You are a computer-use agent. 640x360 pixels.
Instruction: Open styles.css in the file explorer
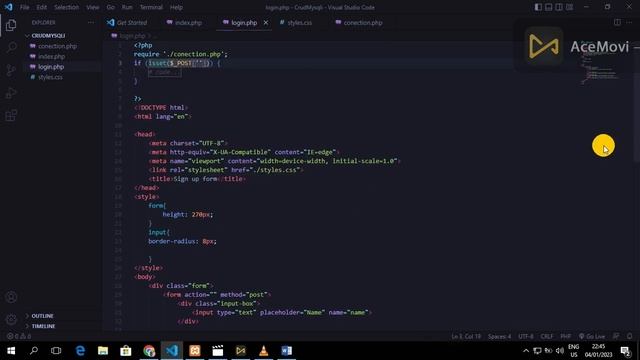[50, 77]
